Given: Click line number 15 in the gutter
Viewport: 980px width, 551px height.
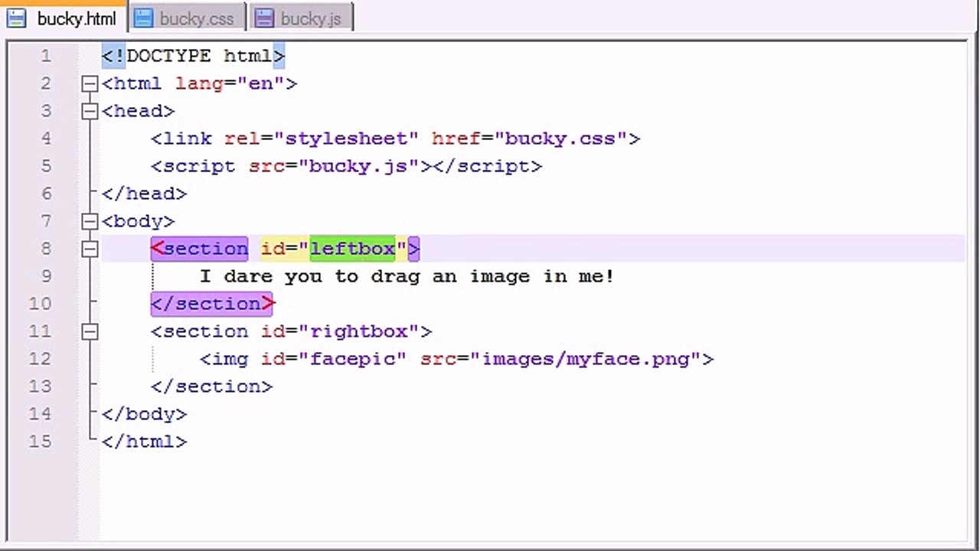Looking at the screenshot, I should point(40,442).
